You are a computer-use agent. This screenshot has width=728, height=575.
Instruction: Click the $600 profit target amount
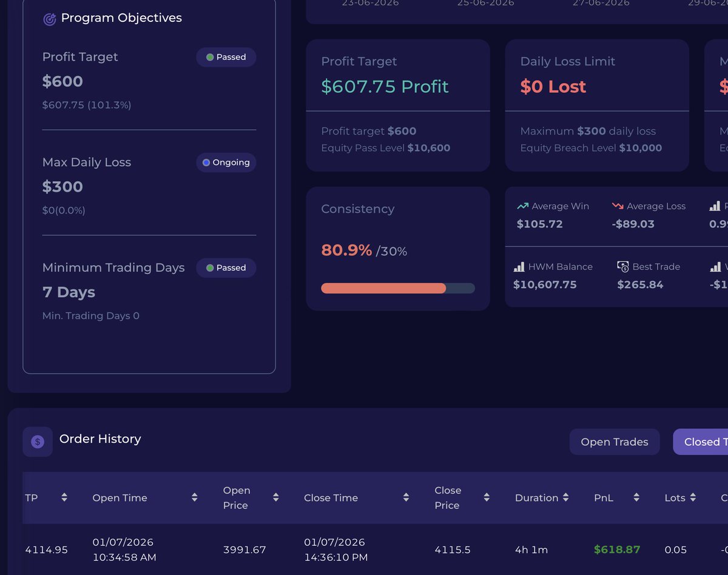pos(62,81)
